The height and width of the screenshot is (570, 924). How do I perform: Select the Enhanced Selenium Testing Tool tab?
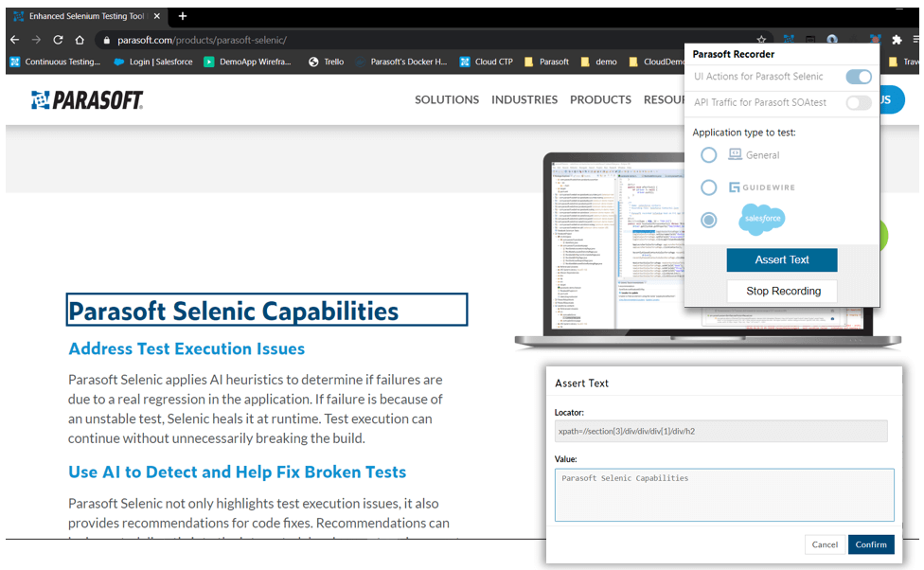click(87, 16)
